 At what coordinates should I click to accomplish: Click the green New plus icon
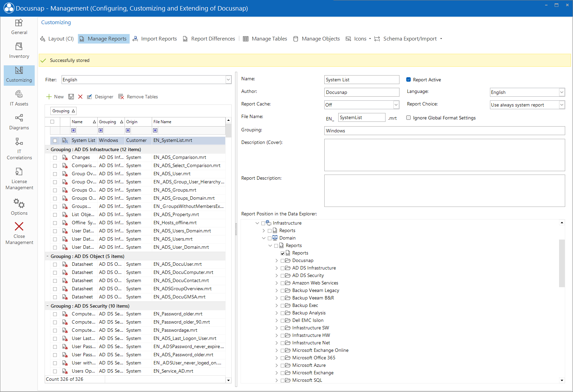tap(49, 97)
